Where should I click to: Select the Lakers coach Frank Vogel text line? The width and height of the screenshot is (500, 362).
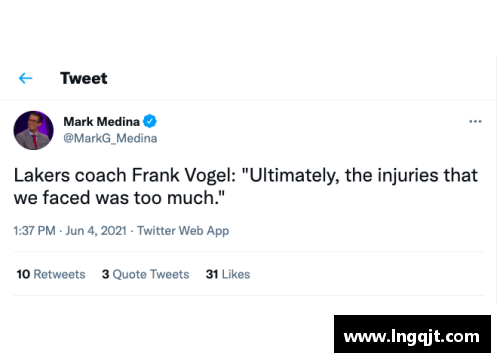pos(246,176)
